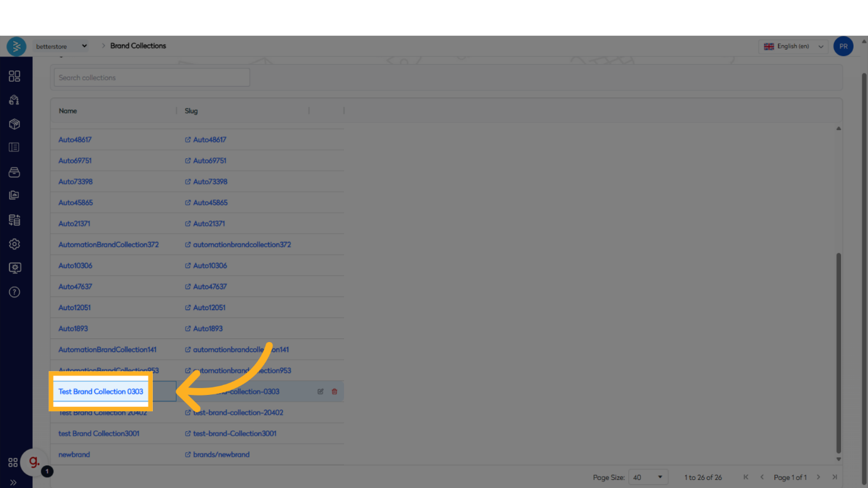
Task: Sort by the Name column header
Action: tap(68, 111)
